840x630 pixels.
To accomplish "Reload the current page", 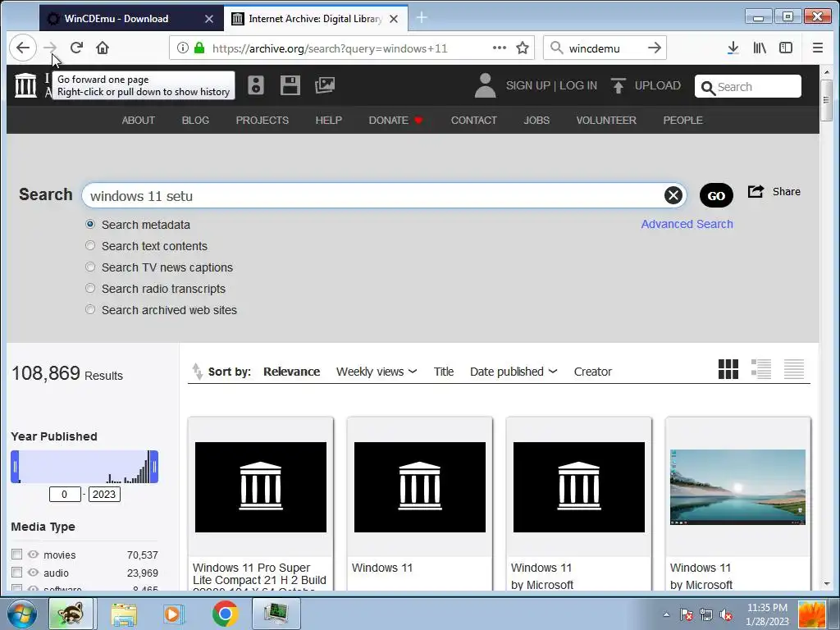I will tap(76, 48).
